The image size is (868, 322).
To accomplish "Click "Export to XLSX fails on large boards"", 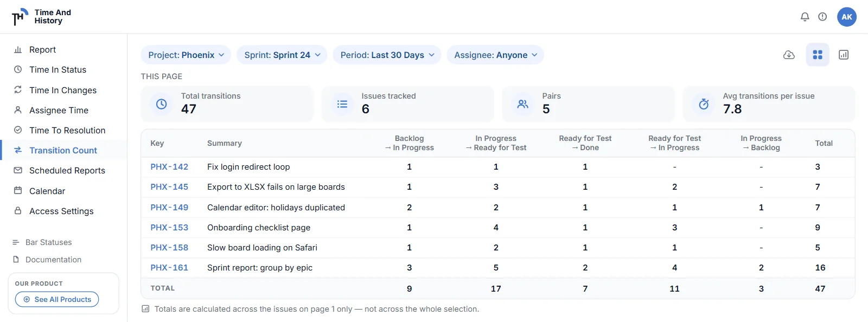I will 276,187.
